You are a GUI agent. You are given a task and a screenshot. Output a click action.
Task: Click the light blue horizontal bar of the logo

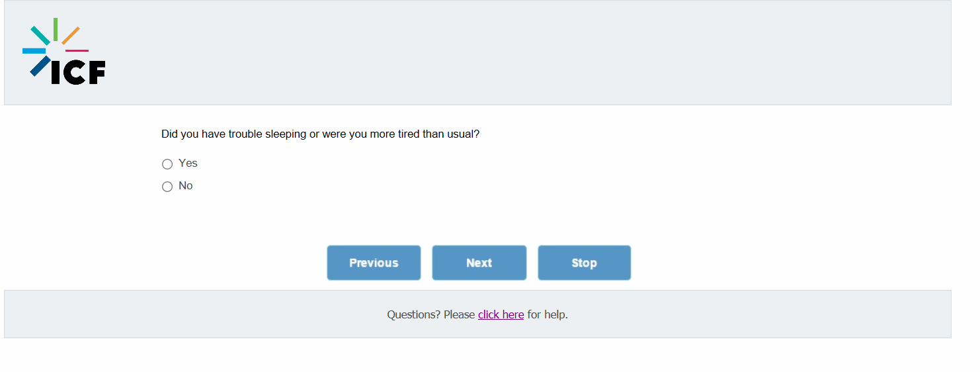(x=34, y=50)
